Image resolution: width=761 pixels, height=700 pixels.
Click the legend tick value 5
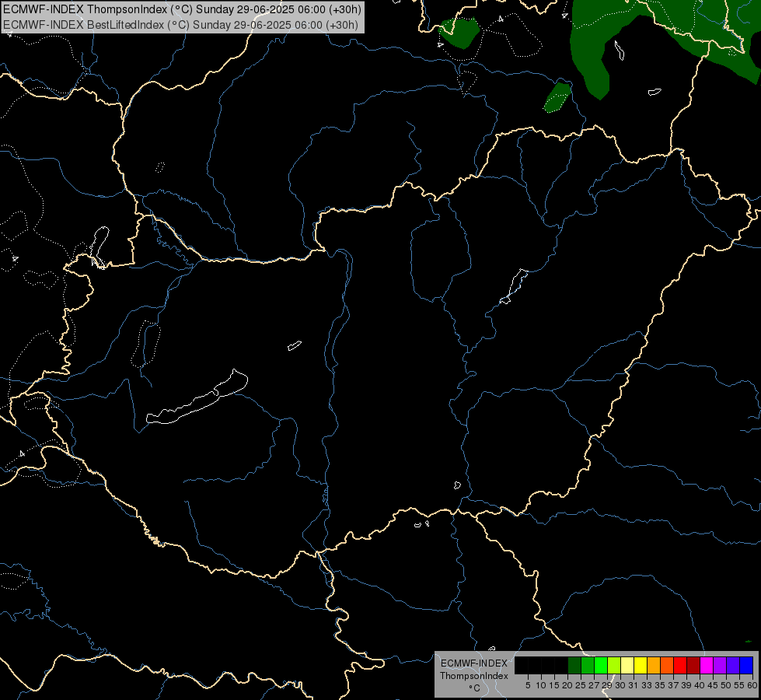[528, 685]
